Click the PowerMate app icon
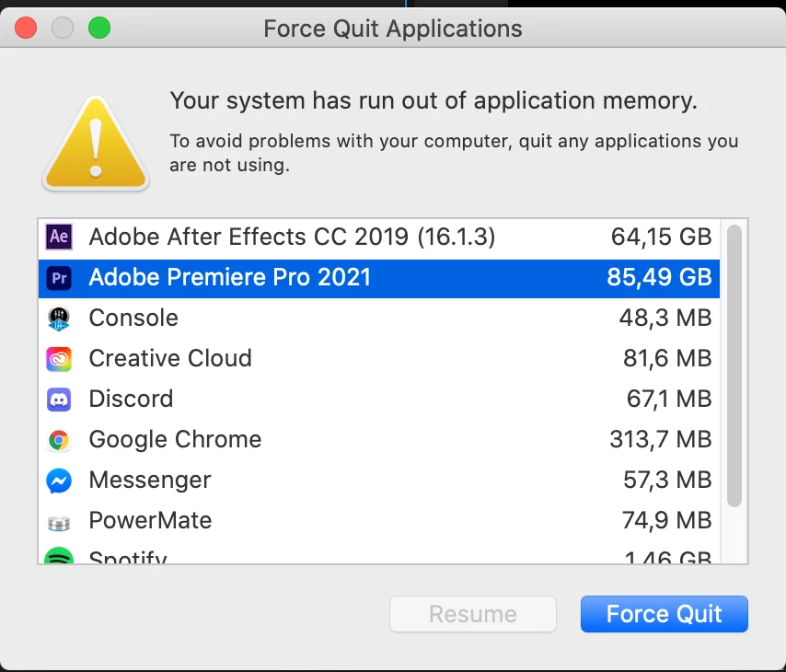The height and width of the screenshot is (672, 786). [59, 522]
